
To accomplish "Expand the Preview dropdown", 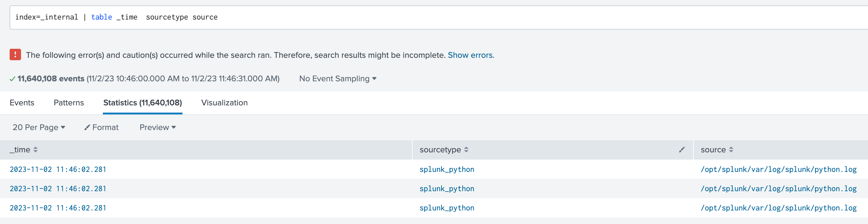I will click(157, 127).
